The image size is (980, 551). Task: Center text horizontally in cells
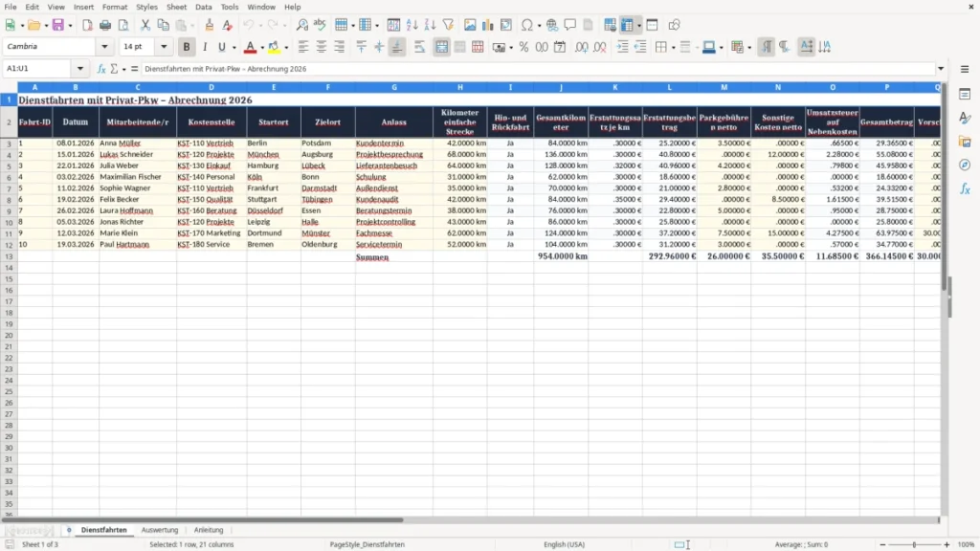(x=322, y=47)
